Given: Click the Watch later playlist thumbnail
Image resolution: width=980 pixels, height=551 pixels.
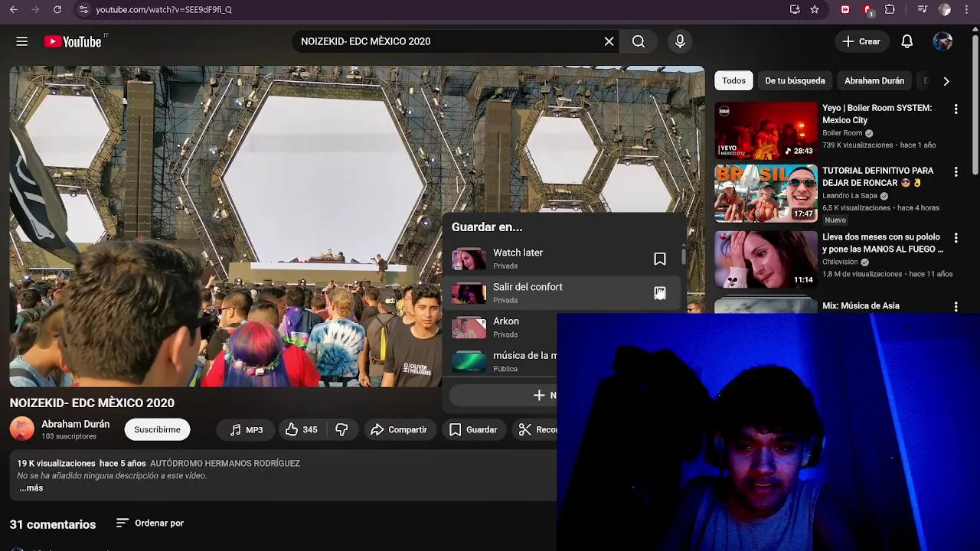Looking at the screenshot, I should (469, 259).
